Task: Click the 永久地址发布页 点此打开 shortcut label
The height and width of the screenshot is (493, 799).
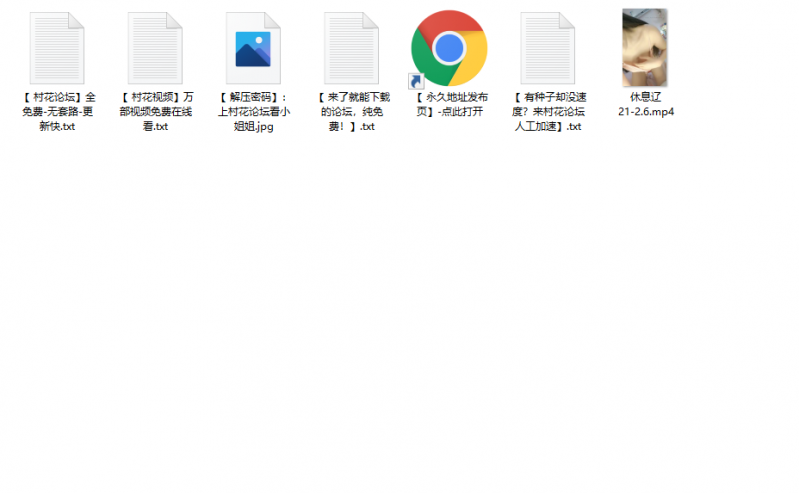Action: (x=449, y=105)
